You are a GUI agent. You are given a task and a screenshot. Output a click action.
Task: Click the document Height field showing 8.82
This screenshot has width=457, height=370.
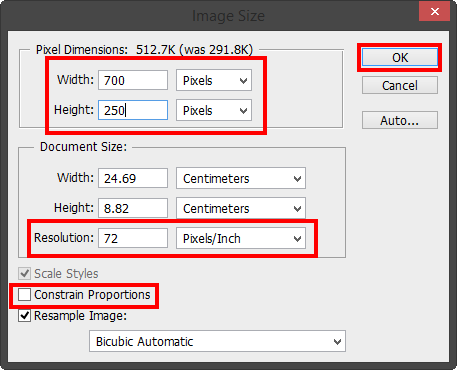click(133, 208)
